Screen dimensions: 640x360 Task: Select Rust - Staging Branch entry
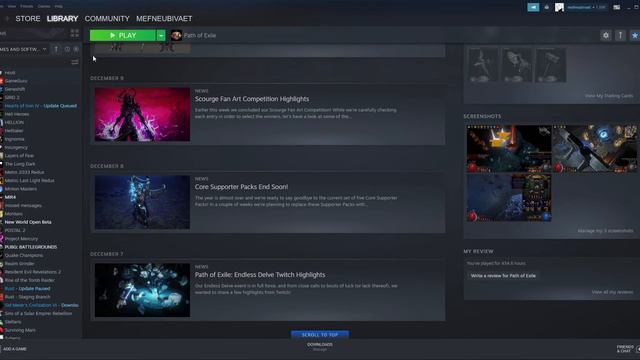pos(27,297)
